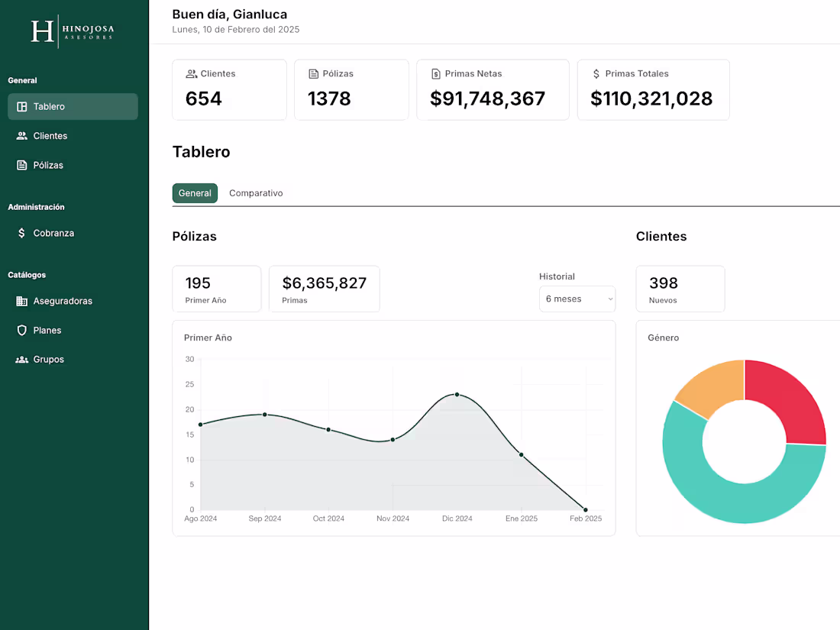This screenshot has width=840, height=630.
Task: Open Grupos using its group icon
Action: (23, 359)
